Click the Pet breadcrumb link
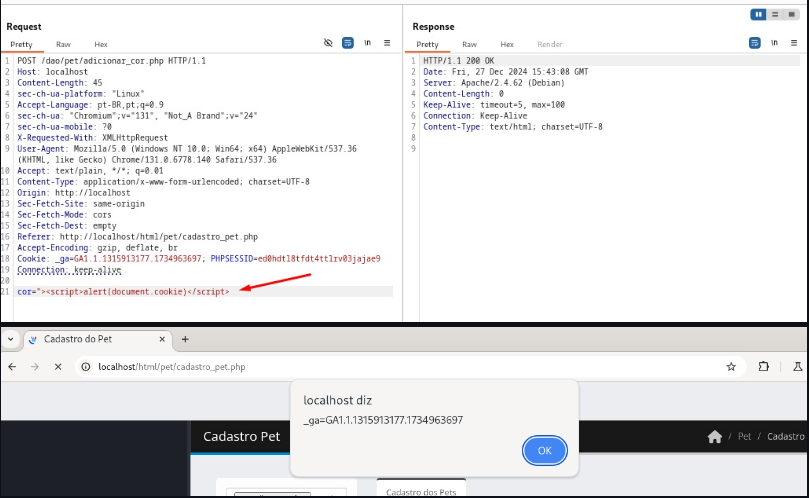Image resolution: width=809 pixels, height=498 pixels. 744,437
